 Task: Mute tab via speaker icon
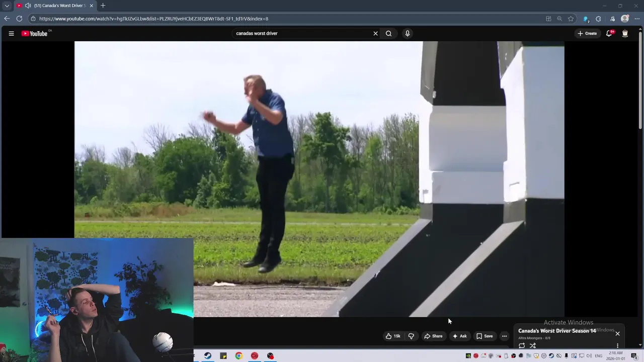tap(28, 6)
